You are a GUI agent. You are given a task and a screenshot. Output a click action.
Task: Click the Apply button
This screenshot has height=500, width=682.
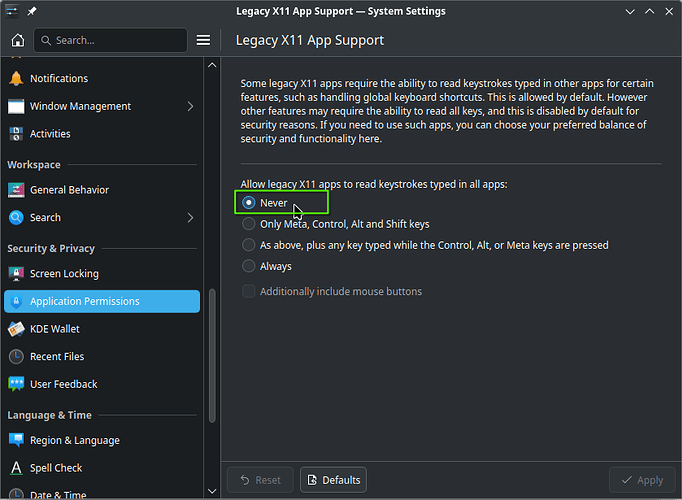pyautogui.click(x=642, y=480)
